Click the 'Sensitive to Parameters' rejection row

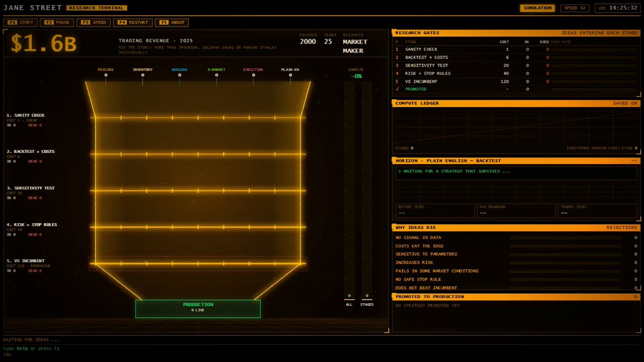pos(516,254)
